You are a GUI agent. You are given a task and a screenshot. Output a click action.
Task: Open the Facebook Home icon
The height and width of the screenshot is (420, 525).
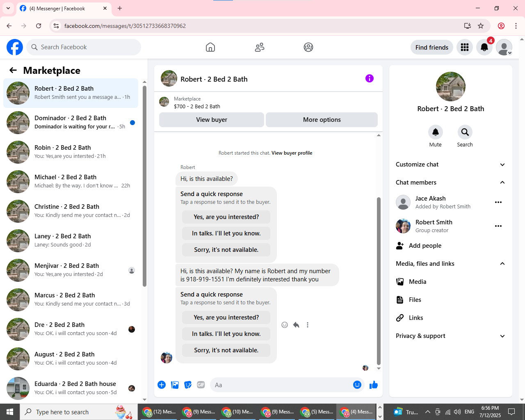coord(210,47)
